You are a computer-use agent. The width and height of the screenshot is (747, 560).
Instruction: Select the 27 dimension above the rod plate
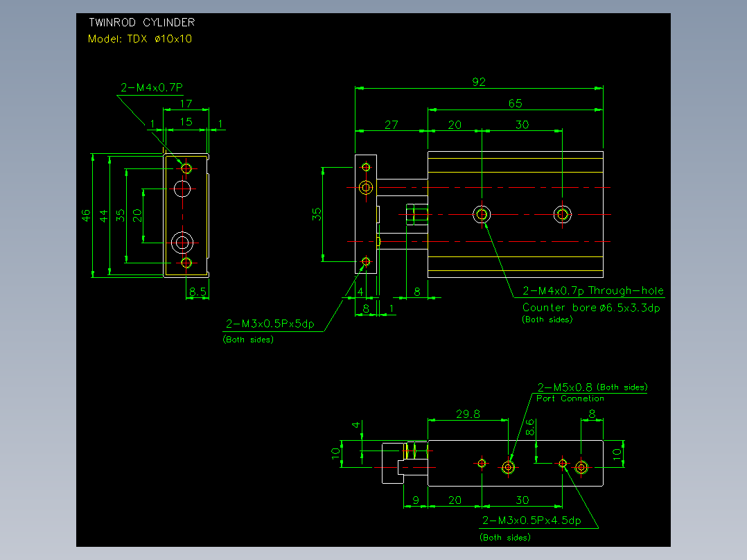pyautogui.click(x=391, y=125)
